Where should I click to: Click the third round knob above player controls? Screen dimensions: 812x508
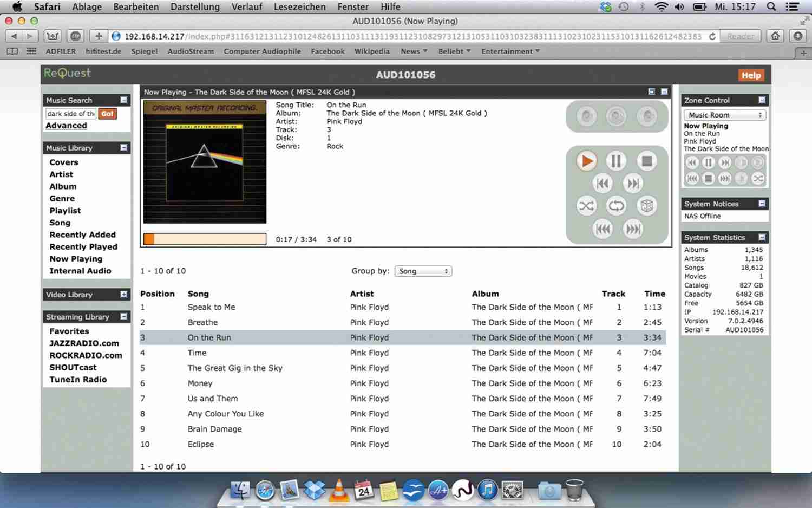click(646, 116)
